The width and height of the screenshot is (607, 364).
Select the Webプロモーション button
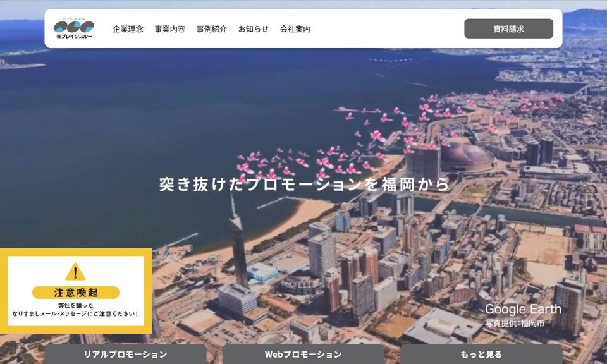[x=303, y=354]
